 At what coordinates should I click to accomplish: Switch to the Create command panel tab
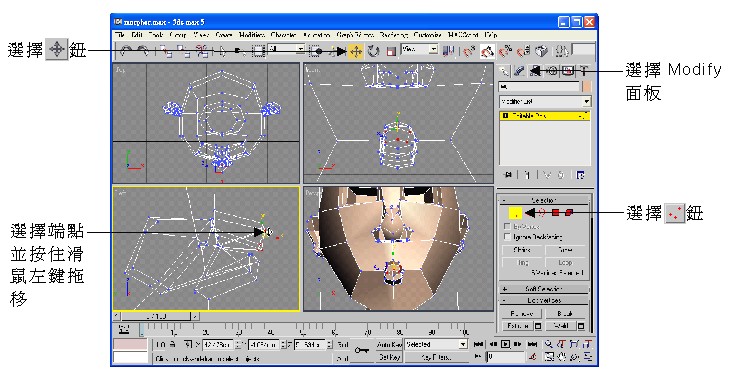point(504,71)
